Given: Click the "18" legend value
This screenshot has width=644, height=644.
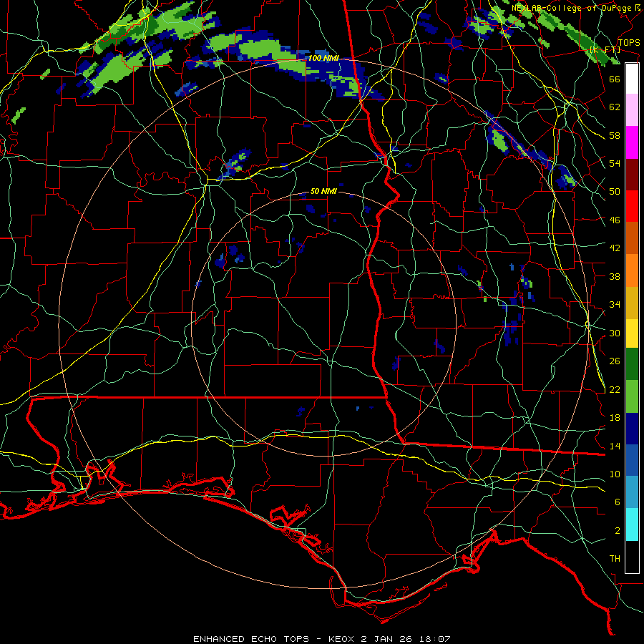Looking at the screenshot, I should pyautogui.click(x=615, y=418).
